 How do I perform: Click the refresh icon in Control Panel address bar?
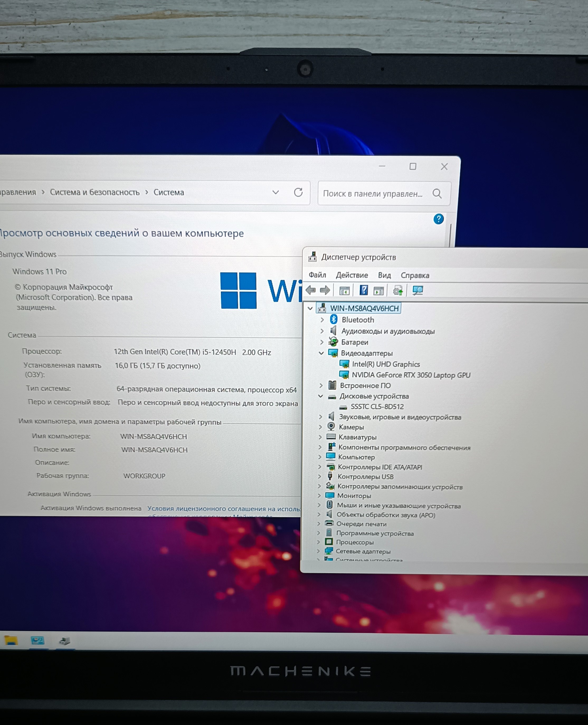[298, 192]
